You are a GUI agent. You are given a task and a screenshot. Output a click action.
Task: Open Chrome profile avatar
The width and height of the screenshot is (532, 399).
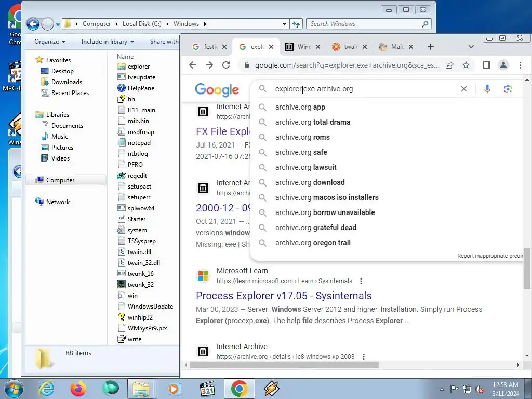tap(503, 65)
